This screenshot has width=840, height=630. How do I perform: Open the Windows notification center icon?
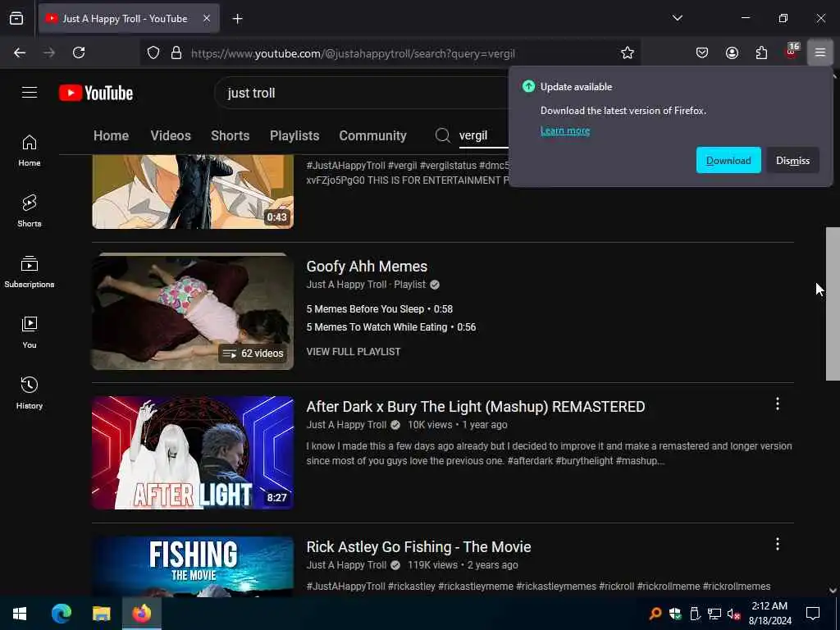[x=813, y=614]
